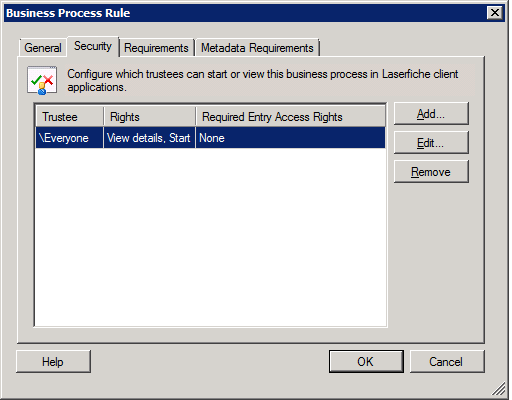The image size is (512, 400).
Task: Click the resize grip at dialog corner
Action: point(499,389)
